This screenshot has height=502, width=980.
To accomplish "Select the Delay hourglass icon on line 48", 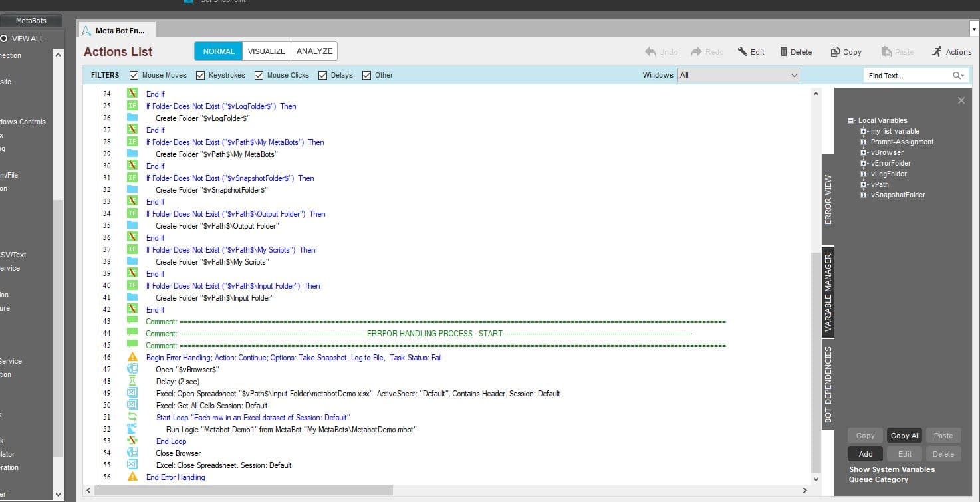I will click(132, 381).
